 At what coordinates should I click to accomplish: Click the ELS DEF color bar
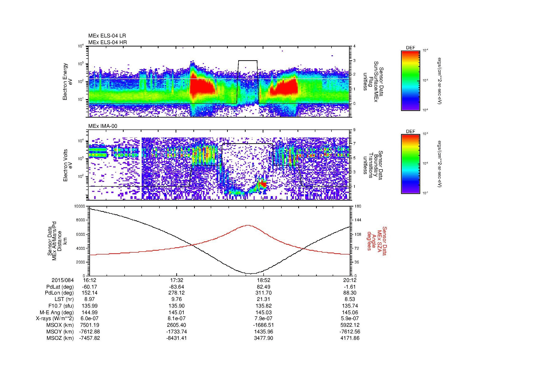point(410,80)
